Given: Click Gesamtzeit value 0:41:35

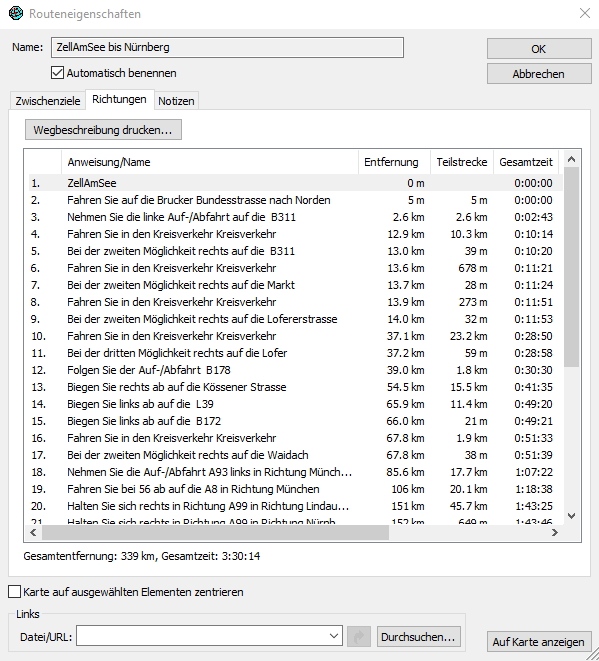Looking at the screenshot, I should pos(534,387).
